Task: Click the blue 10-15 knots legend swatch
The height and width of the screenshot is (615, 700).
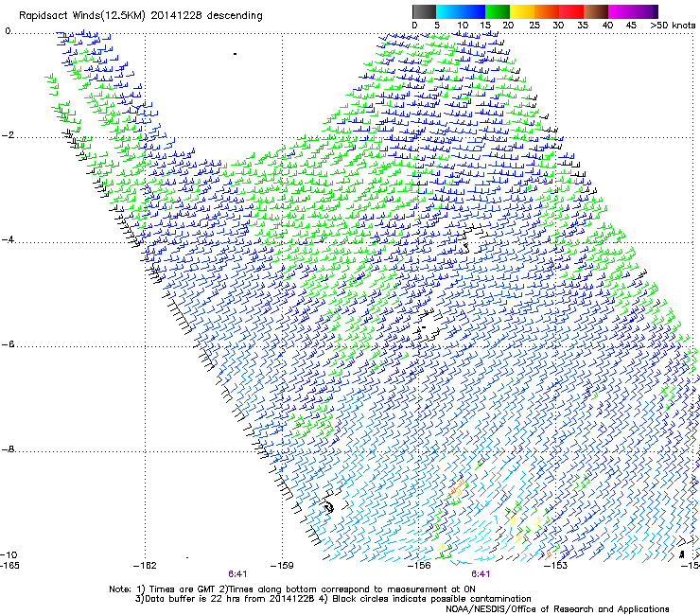Action: pos(473,11)
